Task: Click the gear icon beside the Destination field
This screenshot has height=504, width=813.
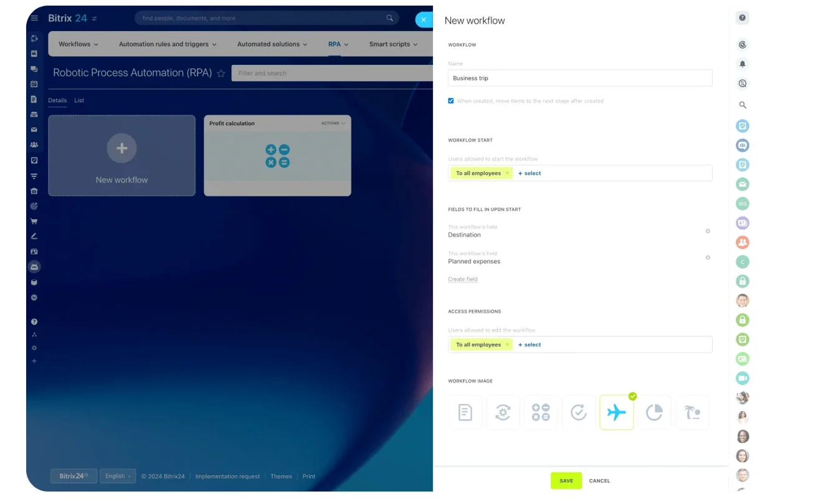Action: coord(708,231)
